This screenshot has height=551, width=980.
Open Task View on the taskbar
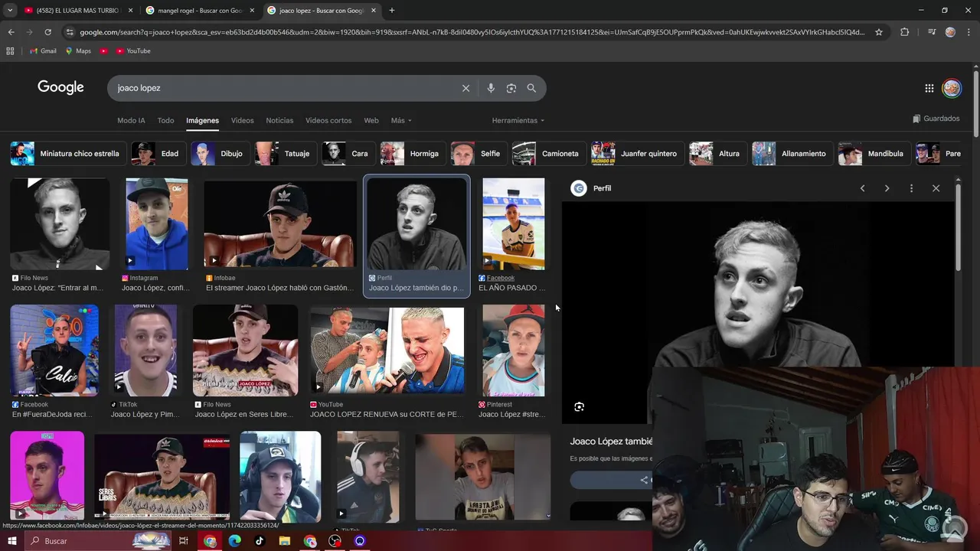184,541
